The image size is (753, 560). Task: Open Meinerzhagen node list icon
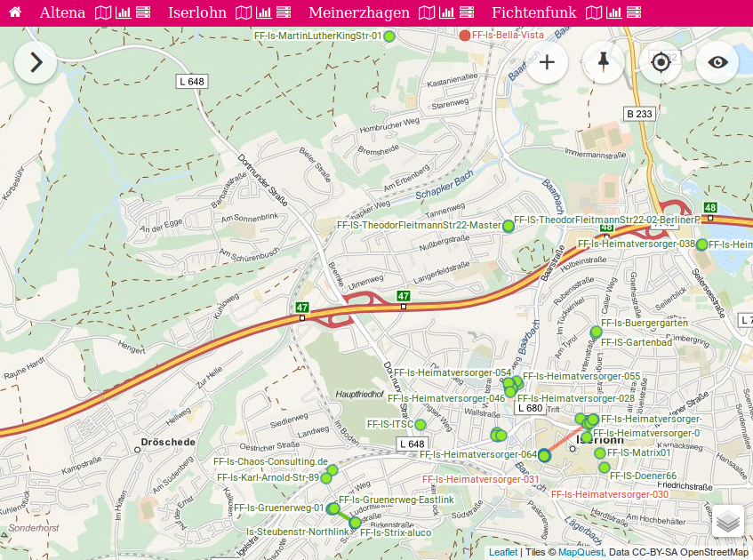point(467,12)
